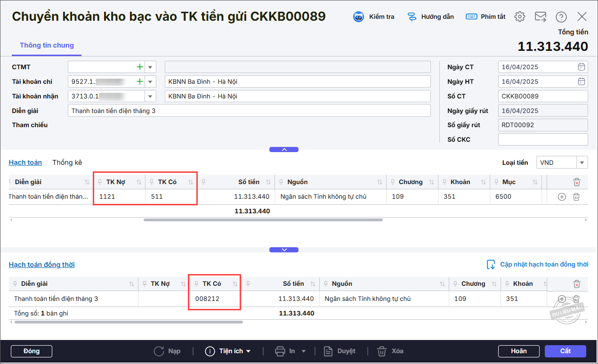Collapse general info with up chevron
Viewport: 598px width, 364px height.
pos(284,149)
